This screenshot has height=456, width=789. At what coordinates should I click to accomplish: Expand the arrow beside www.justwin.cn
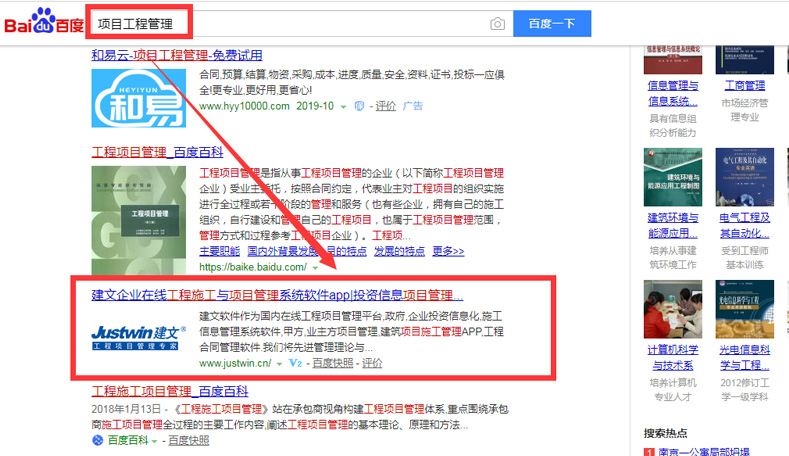point(279,364)
